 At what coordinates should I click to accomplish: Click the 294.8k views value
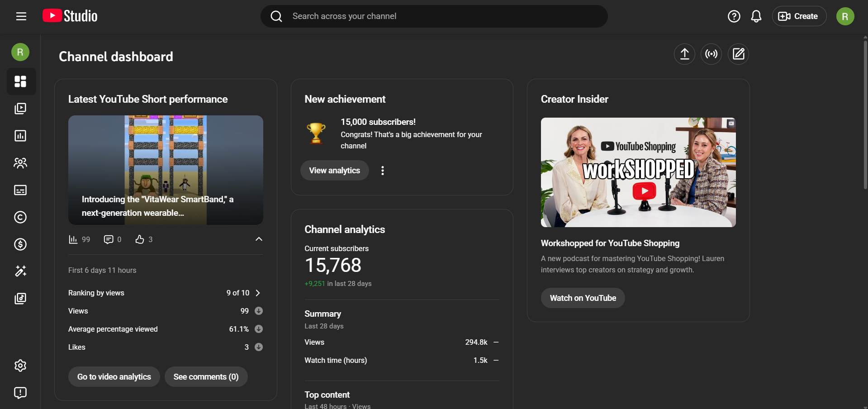point(476,342)
